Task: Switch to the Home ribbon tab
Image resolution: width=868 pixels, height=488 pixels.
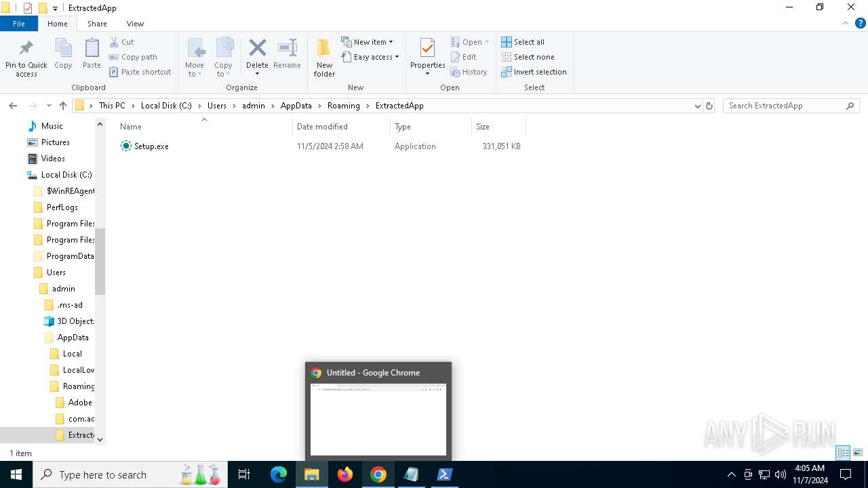Action: pyautogui.click(x=58, y=24)
